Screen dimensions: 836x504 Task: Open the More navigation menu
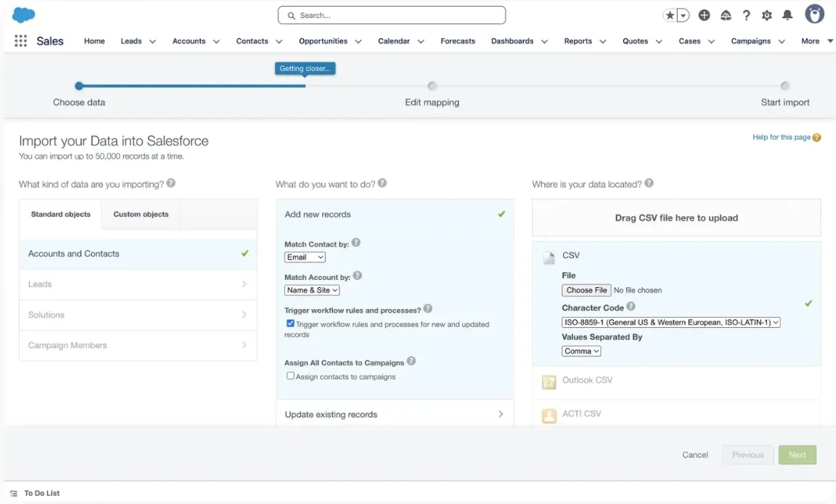[x=816, y=41]
